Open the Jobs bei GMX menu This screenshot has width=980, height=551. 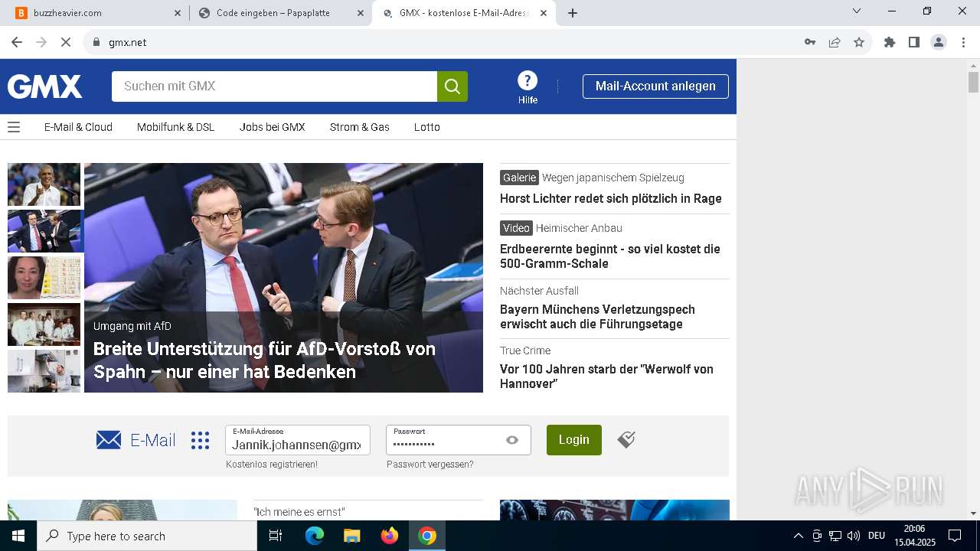[x=272, y=127]
